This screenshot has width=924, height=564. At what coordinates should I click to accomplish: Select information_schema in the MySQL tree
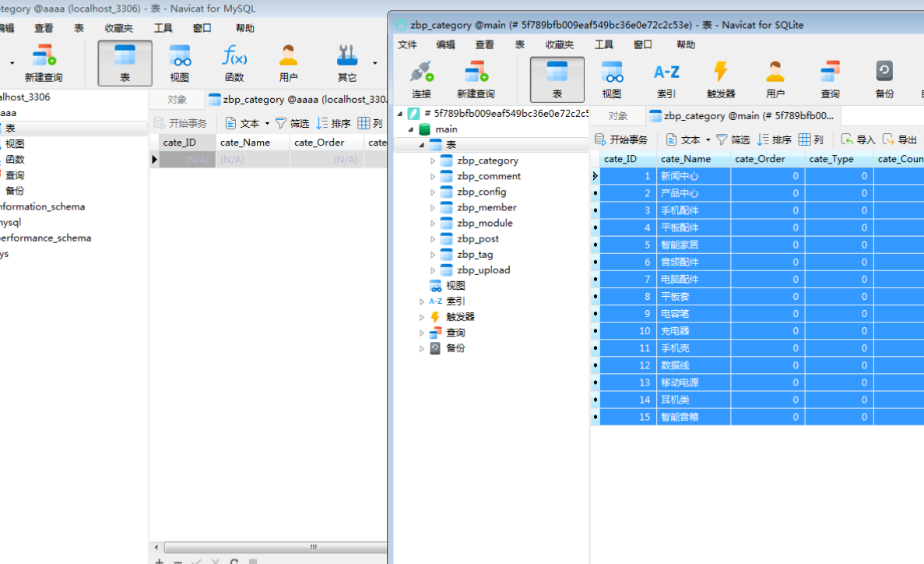(x=41, y=207)
